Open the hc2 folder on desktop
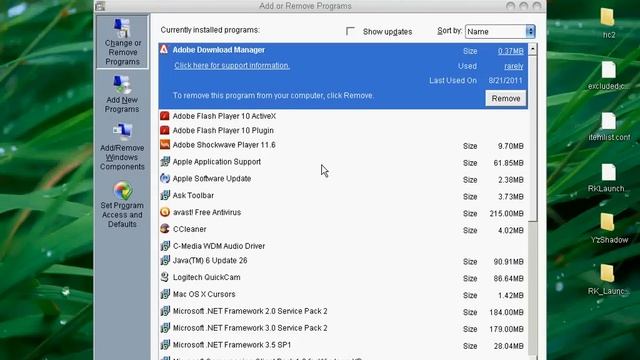This screenshot has width=640, height=360. coord(608,23)
